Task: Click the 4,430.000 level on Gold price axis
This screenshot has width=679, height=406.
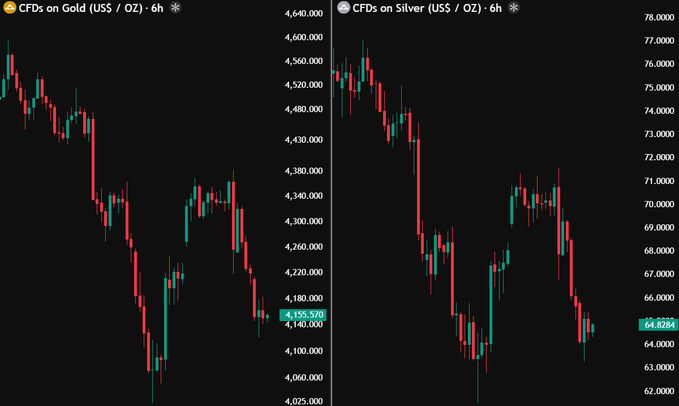Action: pos(304,140)
